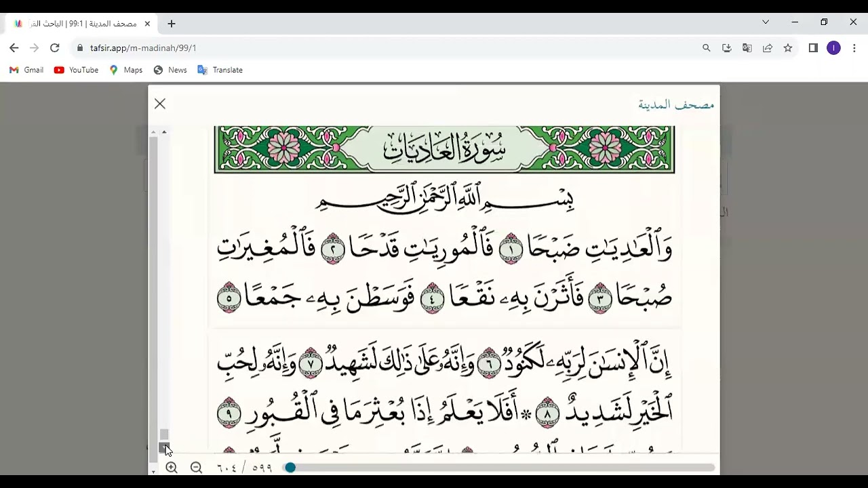The width and height of the screenshot is (868, 488).
Task: Click the scrollbar up arrow in viewer
Action: 164,131
